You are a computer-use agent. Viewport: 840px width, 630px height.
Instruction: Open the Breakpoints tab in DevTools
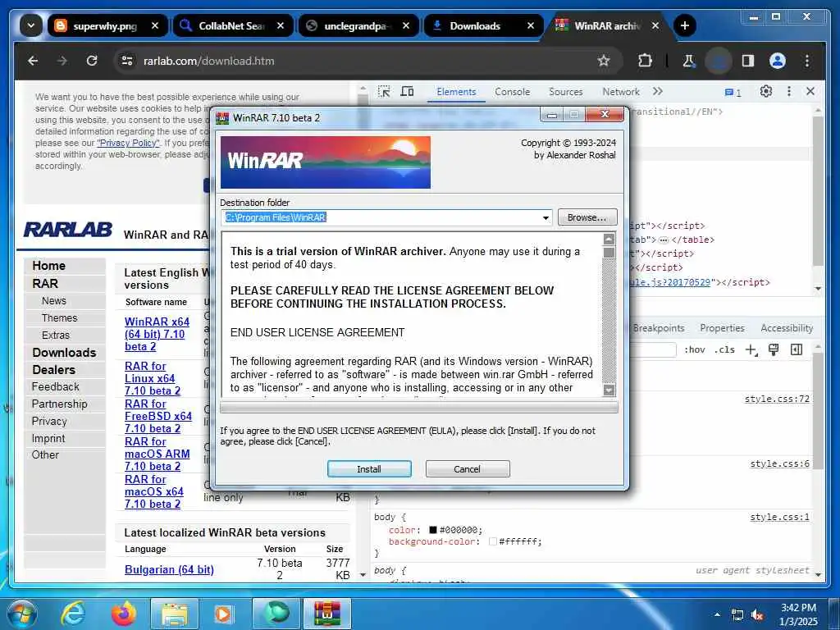point(659,328)
